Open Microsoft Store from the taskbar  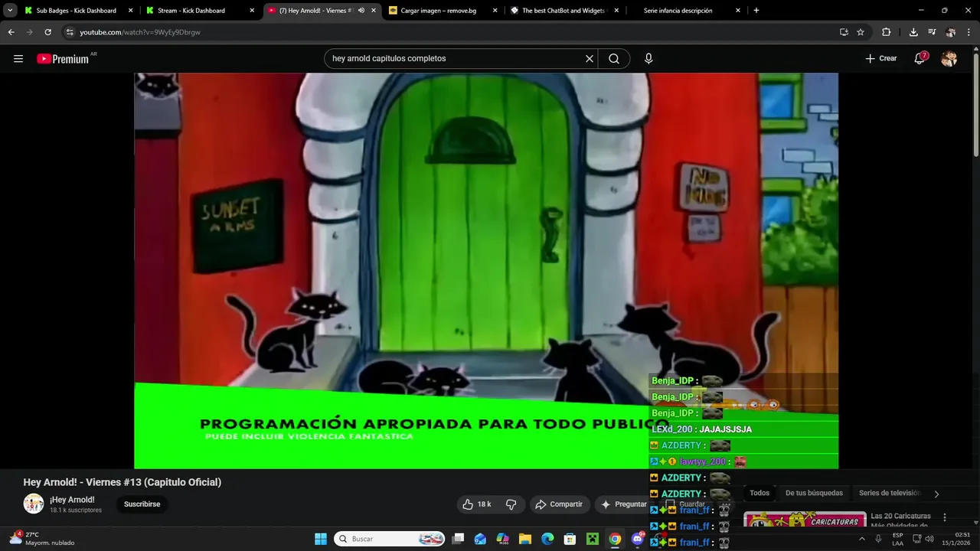pos(570,539)
